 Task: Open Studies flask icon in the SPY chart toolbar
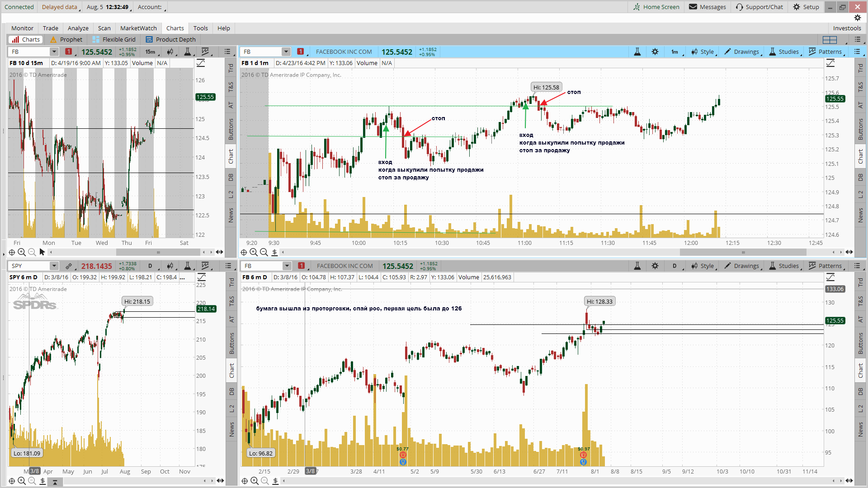pos(187,266)
